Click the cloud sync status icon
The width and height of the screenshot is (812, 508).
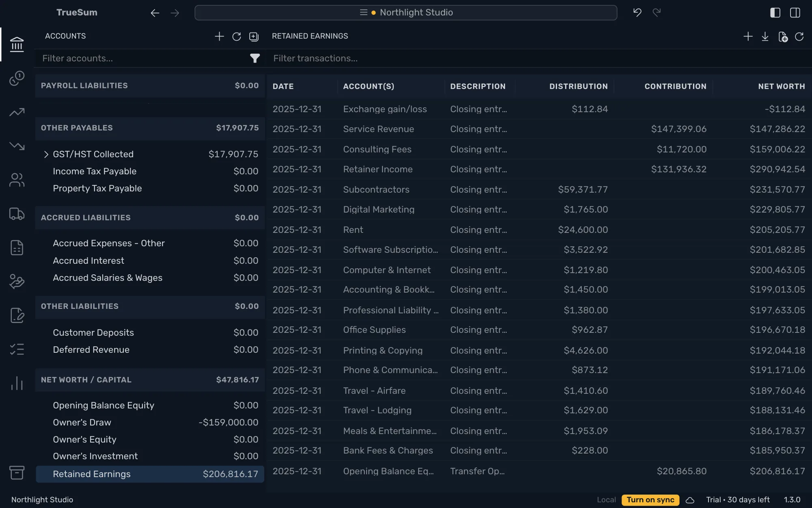690,500
